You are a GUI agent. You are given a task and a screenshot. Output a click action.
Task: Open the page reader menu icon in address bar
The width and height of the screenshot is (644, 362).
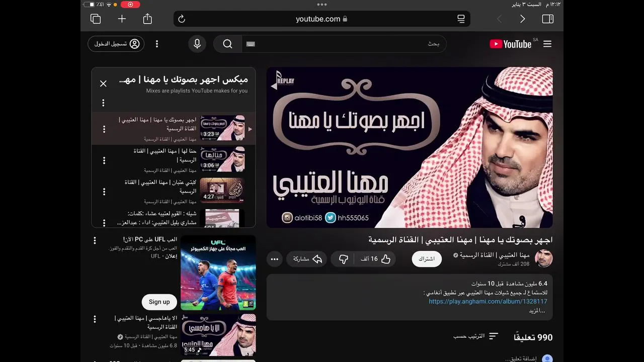point(461,19)
